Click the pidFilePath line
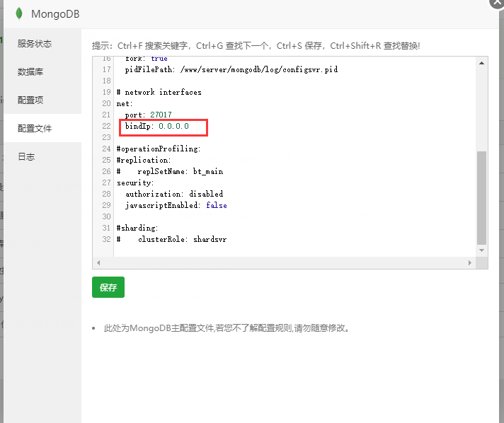 231,69
